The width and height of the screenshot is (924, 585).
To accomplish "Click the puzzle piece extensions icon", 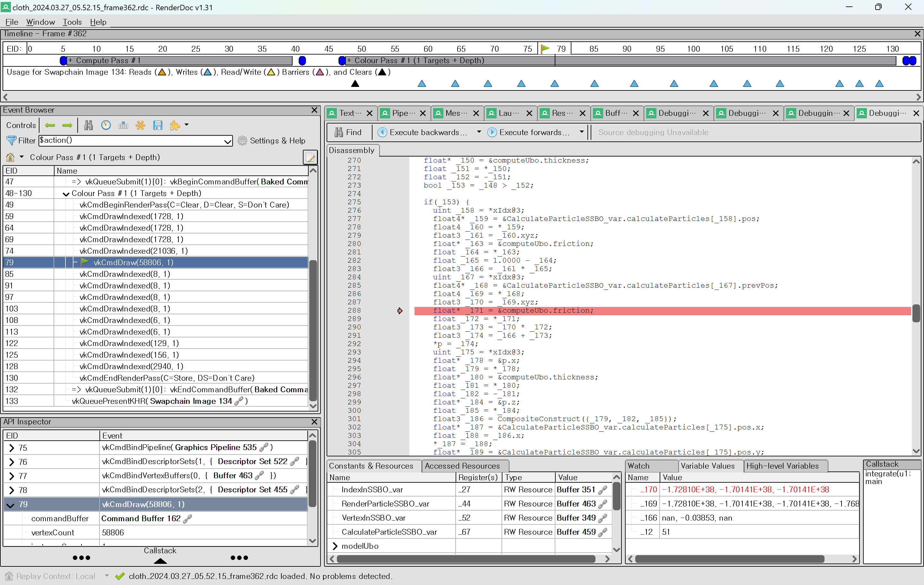I will [x=175, y=125].
